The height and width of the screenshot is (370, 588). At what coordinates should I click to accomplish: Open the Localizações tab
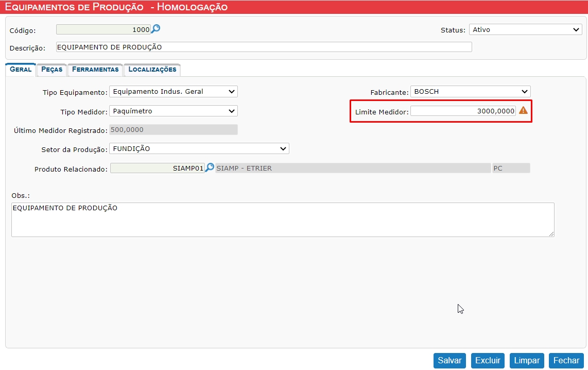[x=152, y=70]
